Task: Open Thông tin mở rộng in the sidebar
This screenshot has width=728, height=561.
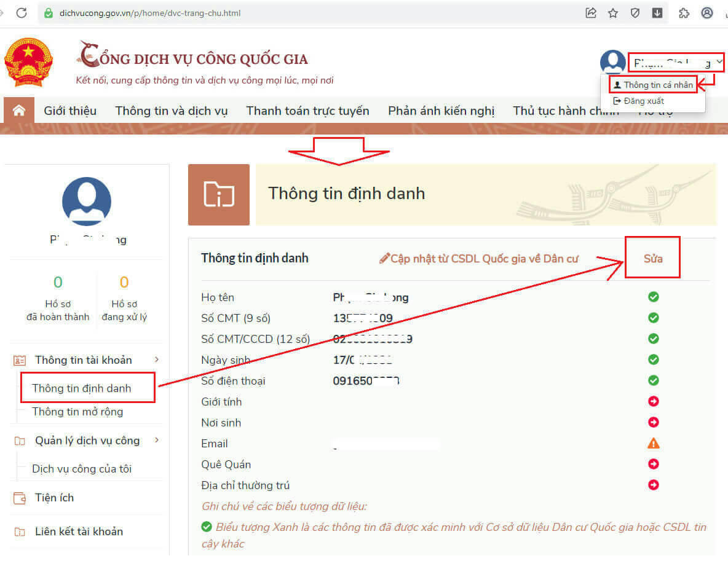Action: click(77, 412)
